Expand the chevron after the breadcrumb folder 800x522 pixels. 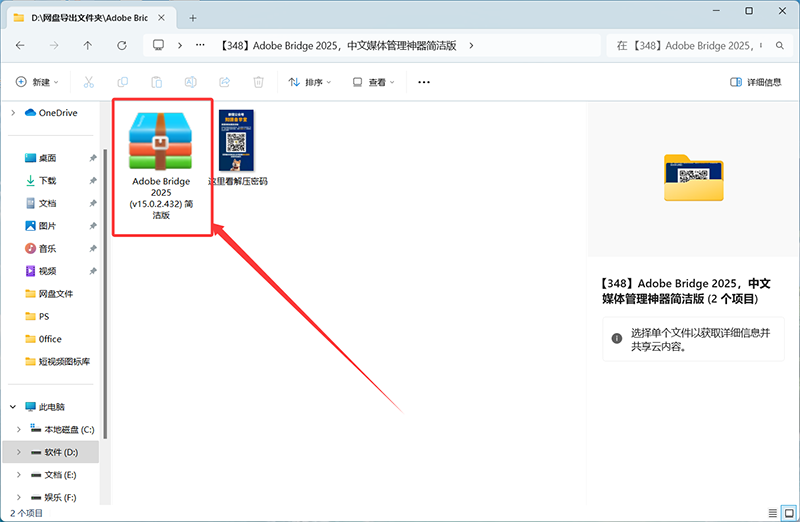pos(471,45)
